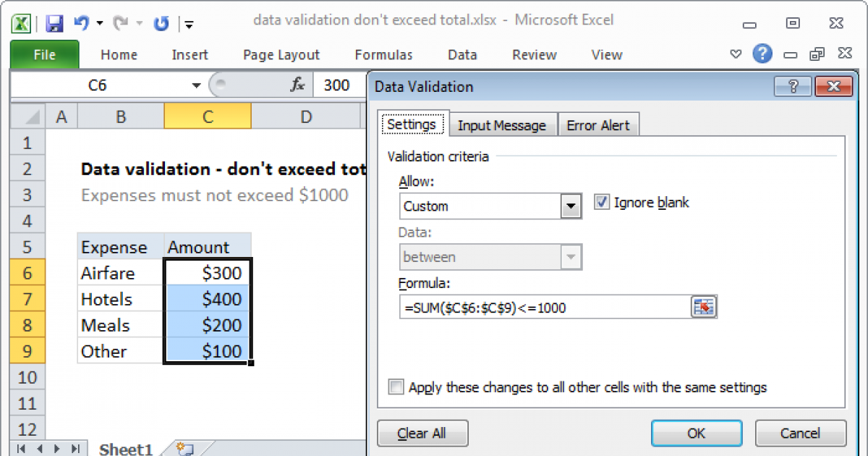Open the Allow dropdown showing Custom
The width and height of the screenshot is (868, 456).
tap(571, 206)
